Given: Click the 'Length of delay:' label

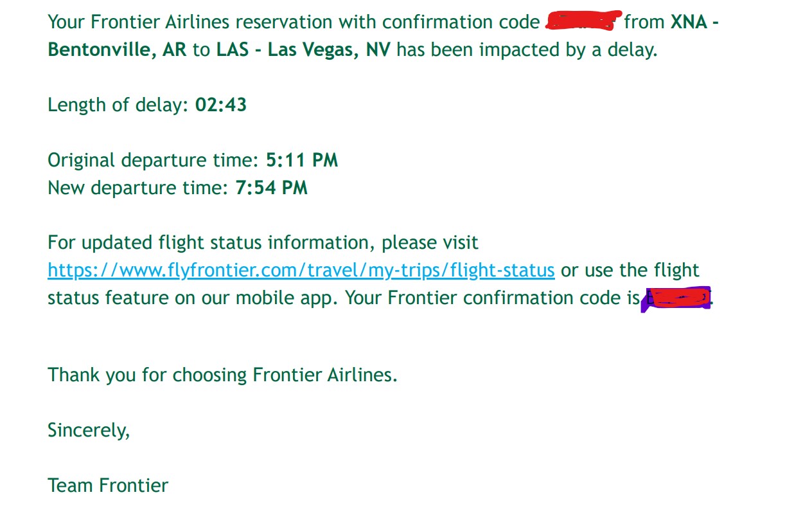Looking at the screenshot, I should [x=119, y=105].
